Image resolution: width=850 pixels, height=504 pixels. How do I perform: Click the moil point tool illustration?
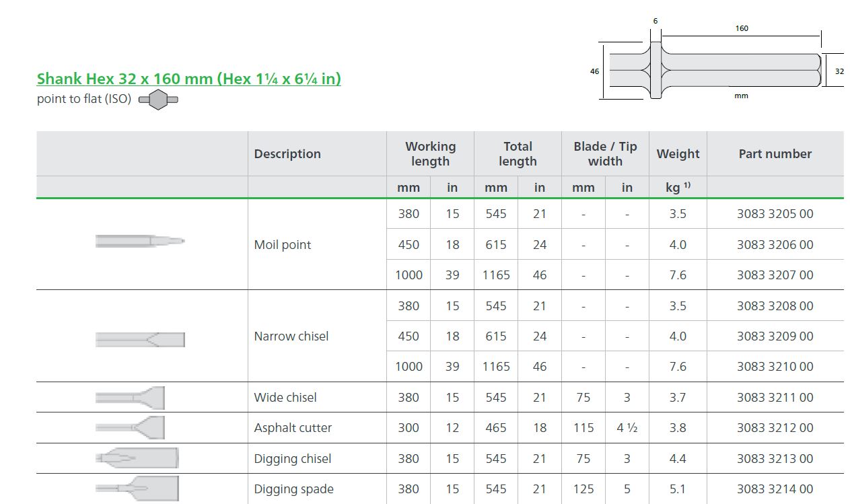click(140, 241)
